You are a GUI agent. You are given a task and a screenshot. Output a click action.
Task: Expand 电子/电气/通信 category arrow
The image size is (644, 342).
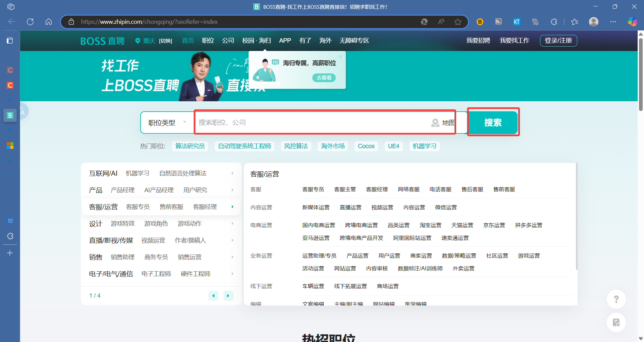click(232, 274)
